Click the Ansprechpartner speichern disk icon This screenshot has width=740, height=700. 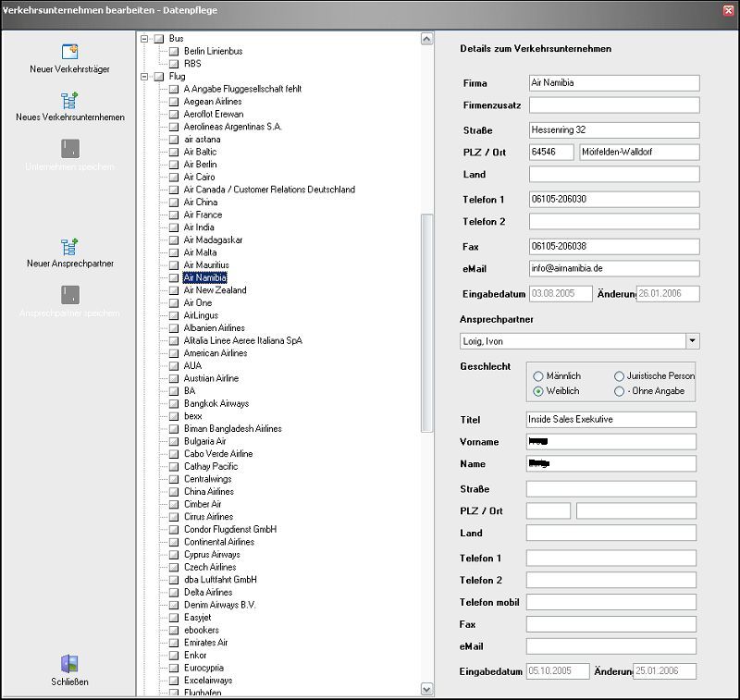(x=70, y=295)
